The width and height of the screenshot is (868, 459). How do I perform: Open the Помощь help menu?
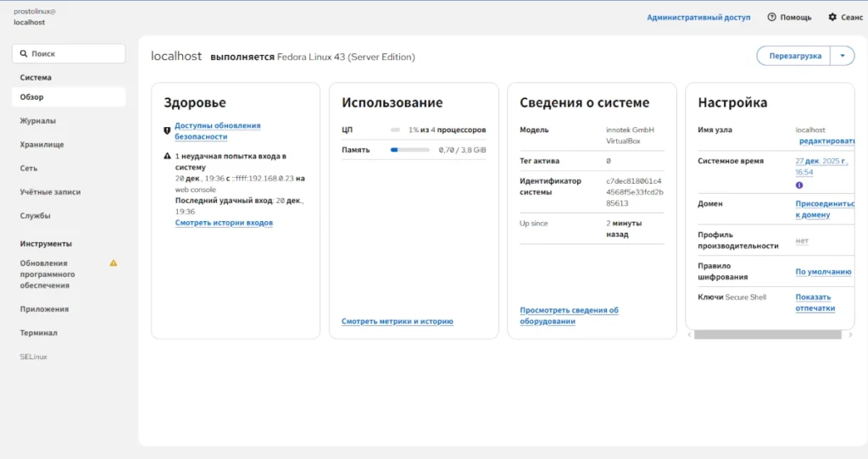pyautogui.click(x=789, y=17)
